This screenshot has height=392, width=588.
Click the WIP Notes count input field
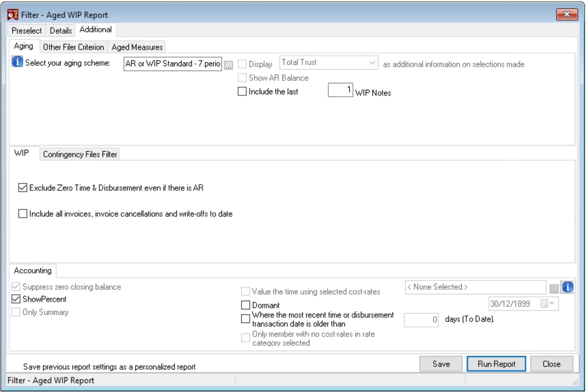click(x=340, y=90)
